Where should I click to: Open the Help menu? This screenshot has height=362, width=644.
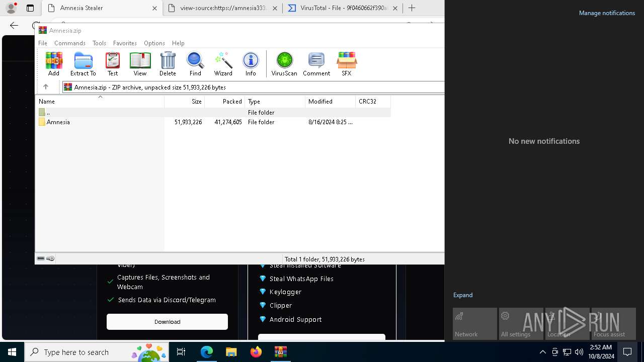[x=178, y=43]
